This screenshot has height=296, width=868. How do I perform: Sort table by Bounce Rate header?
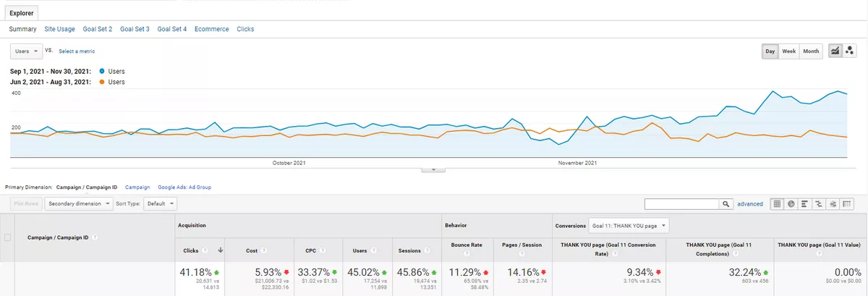467,245
